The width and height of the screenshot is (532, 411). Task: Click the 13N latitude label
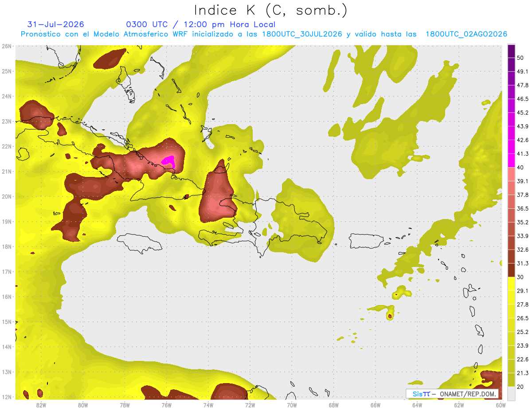coord(7,372)
